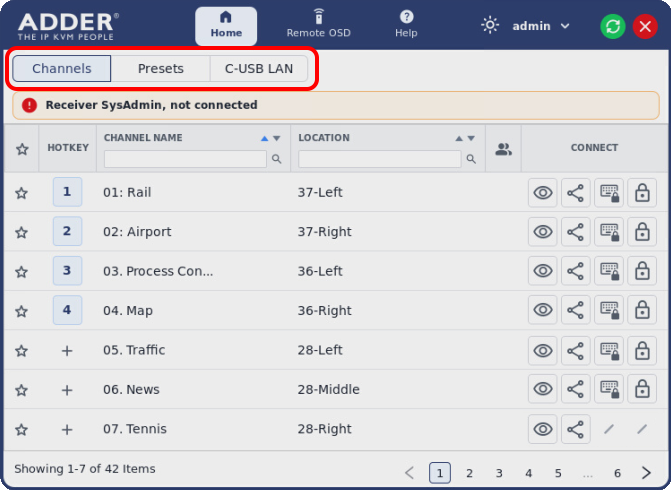Open the Help page

(406, 25)
